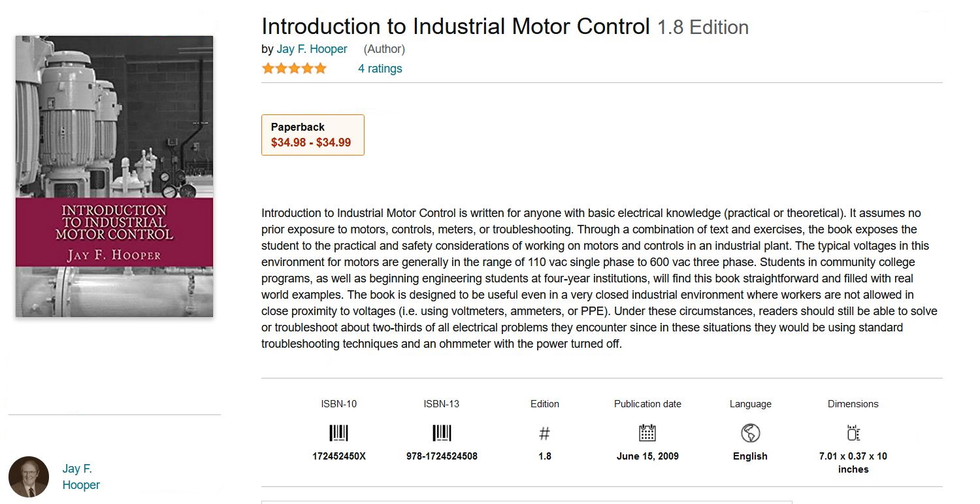Click the Publication date calendar icon

tap(647, 433)
